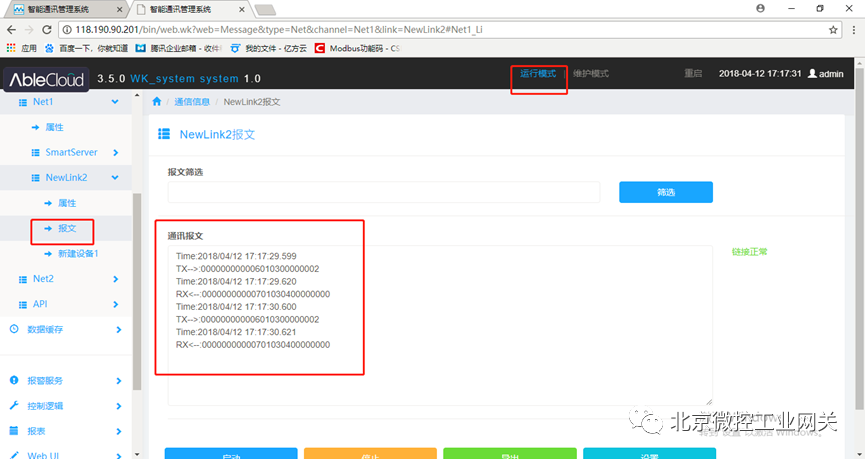This screenshot has width=865, height=459.
Task: Expand the SmartServer node
Action: (x=116, y=152)
